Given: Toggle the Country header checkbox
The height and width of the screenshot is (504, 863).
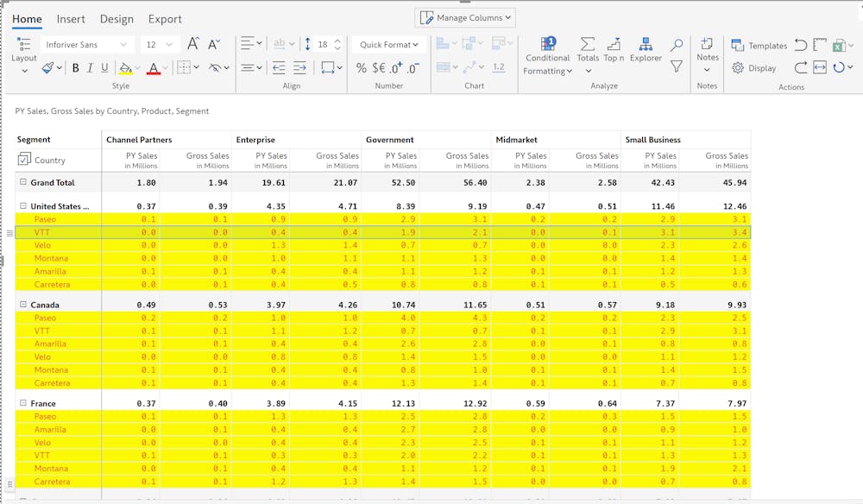Looking at the screenshot, I should (x=24, y=160).
